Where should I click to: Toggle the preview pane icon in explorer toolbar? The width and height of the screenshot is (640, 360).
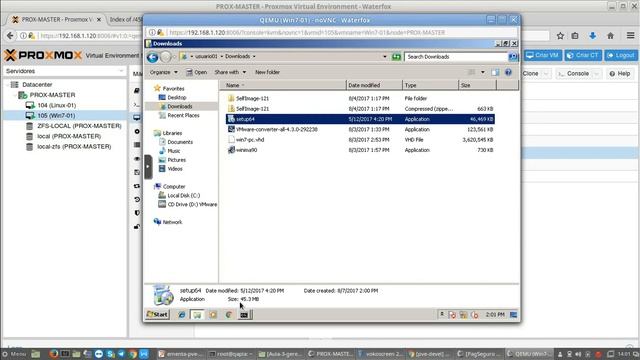[495, 72]
